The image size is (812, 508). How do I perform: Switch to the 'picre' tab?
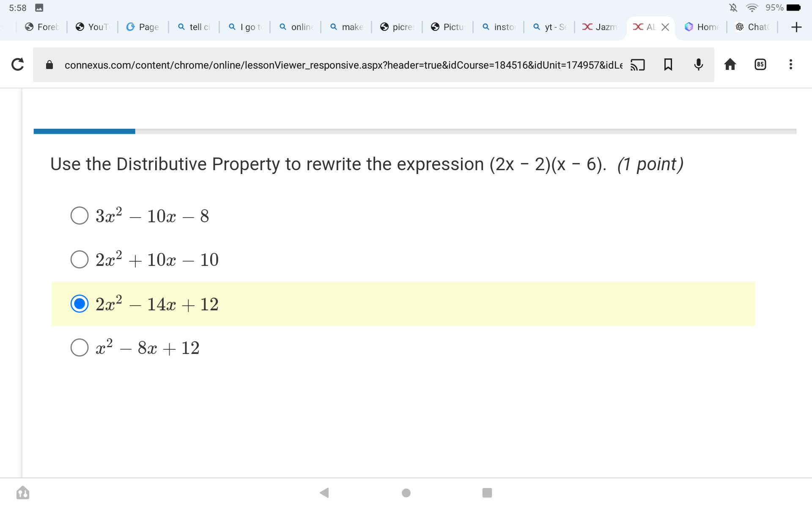[x=397, y=27]
